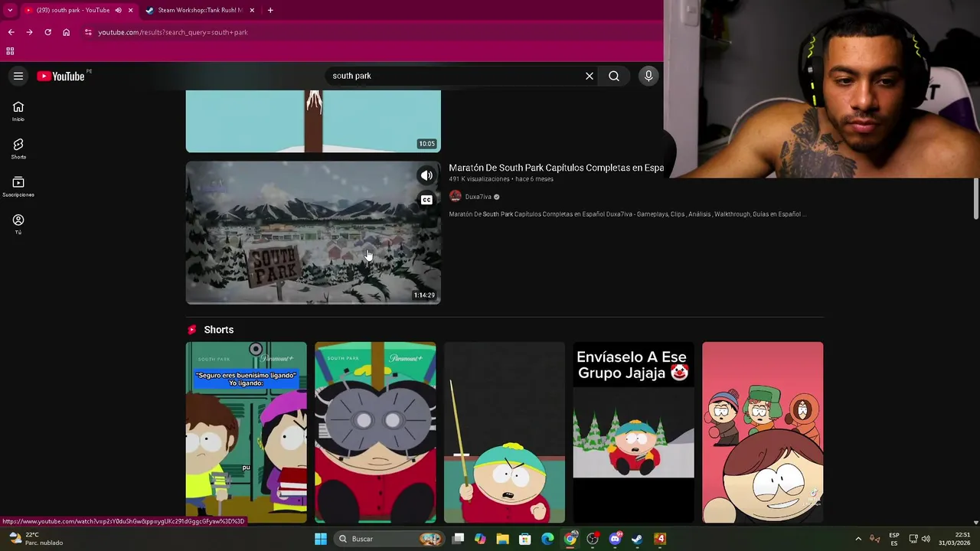Screen dimensions: 980x551
Task: Open Steam from the taskbar
Action: coord(637,539)
